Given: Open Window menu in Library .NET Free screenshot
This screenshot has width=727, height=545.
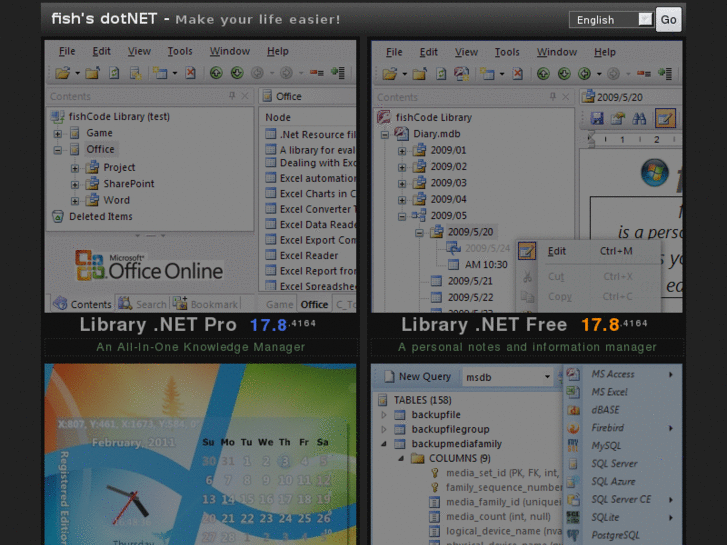Looking at the screenshot, I should (557, 52).
